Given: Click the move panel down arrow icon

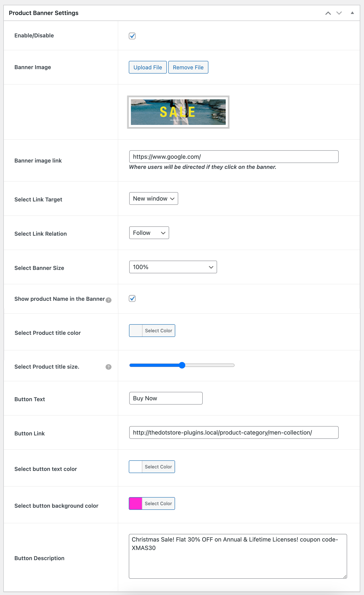Looking at the screenshot, I should click(x=339, y=13).
